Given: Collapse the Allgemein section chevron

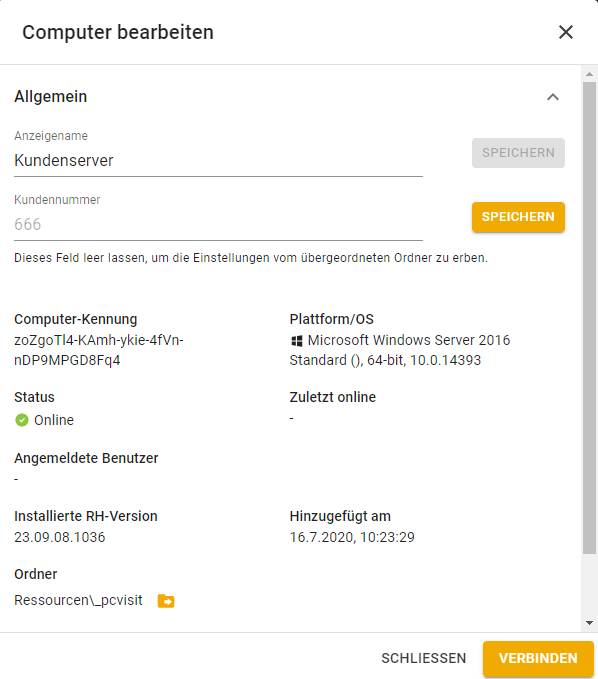Looking at the screenshot, I should pos(553,97).
